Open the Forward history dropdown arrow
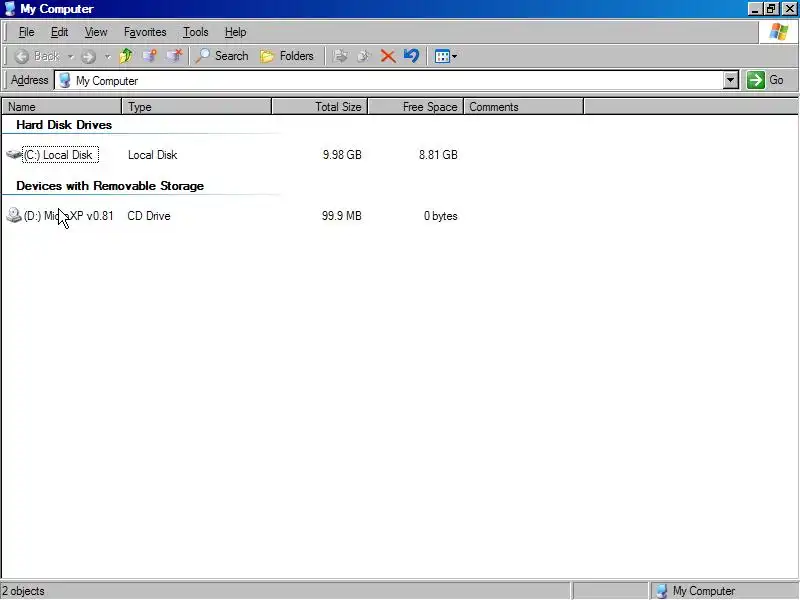Image resolution: width=800 pixels, height=600 pixels. tap(107, 57)
